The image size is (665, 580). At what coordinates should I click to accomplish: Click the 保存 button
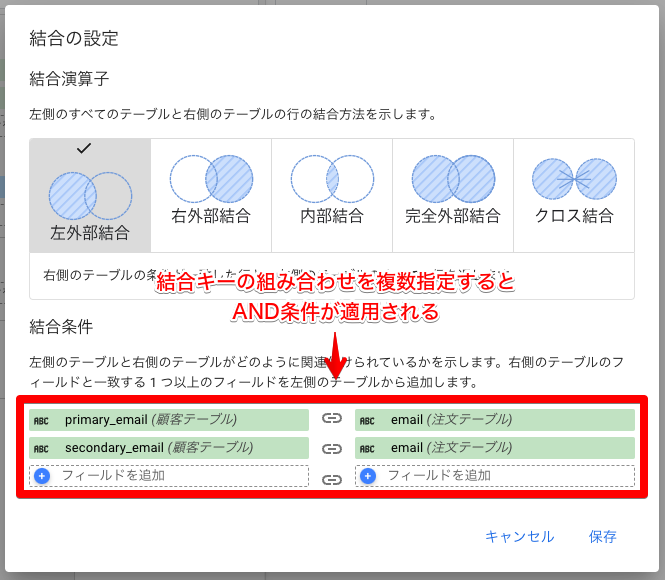[x=603, y=537]
